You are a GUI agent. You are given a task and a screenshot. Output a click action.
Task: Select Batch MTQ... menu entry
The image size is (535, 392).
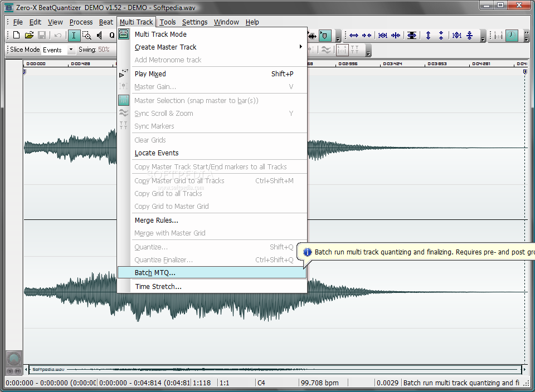(x=212, y=273)
